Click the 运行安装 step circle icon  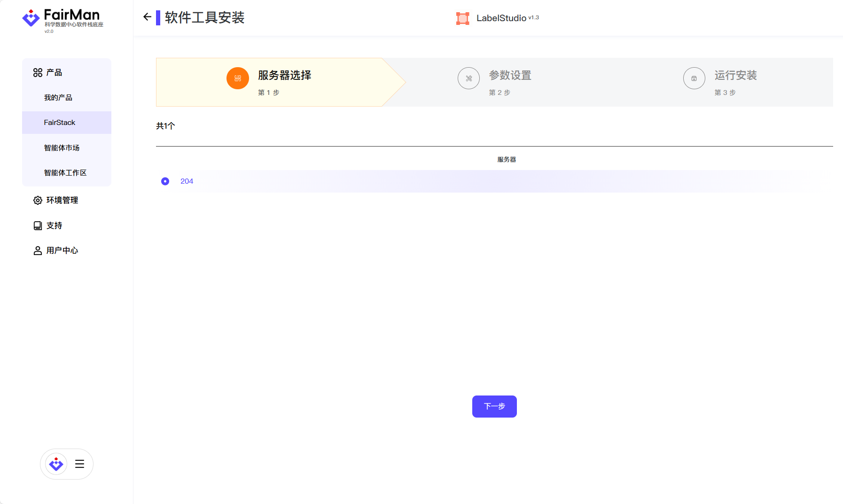694,78
